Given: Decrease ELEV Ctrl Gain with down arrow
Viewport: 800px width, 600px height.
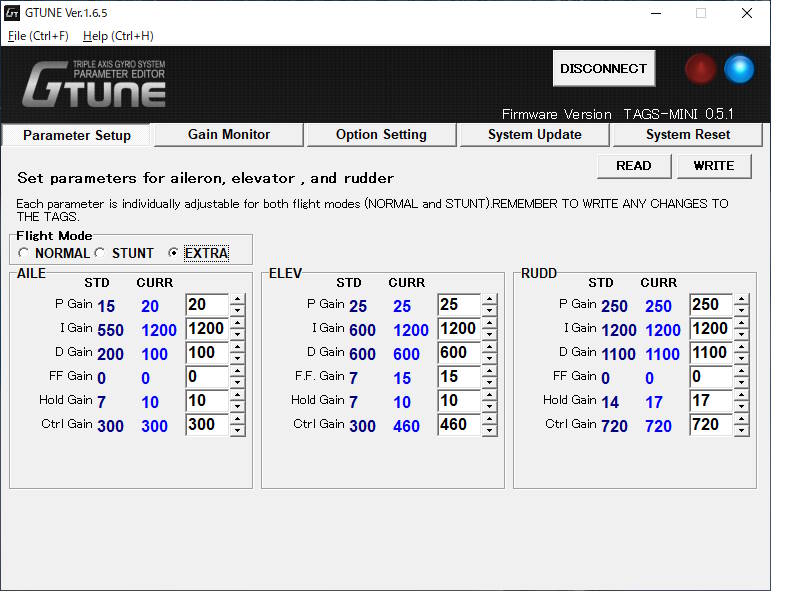Looking at the screenshot, I should (x=489, y=430).
